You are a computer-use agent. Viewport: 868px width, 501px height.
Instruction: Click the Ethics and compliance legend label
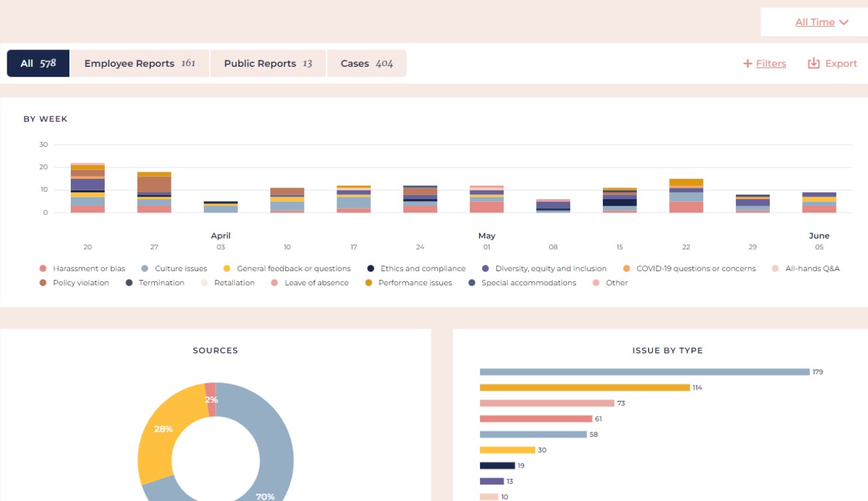tap(423, 269)
